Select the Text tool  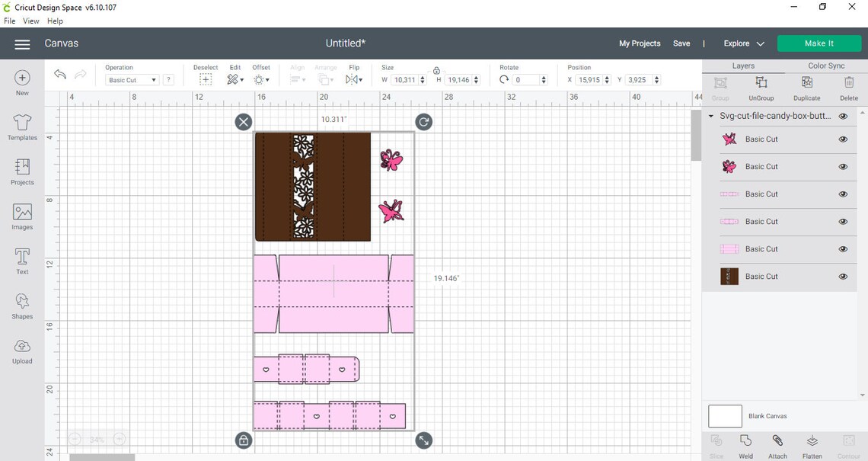tap(21, 261)
